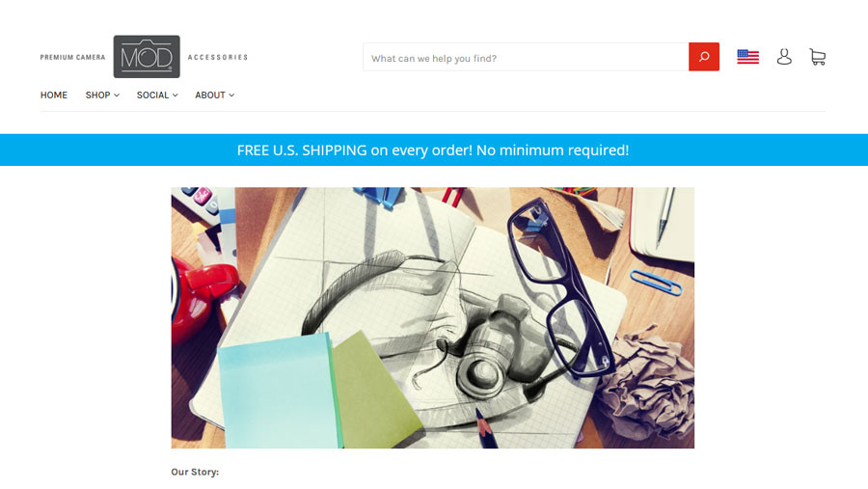The image size is (868, 489).
Task: Click the MOD camera logo
Action: click(x=147, y=57)
